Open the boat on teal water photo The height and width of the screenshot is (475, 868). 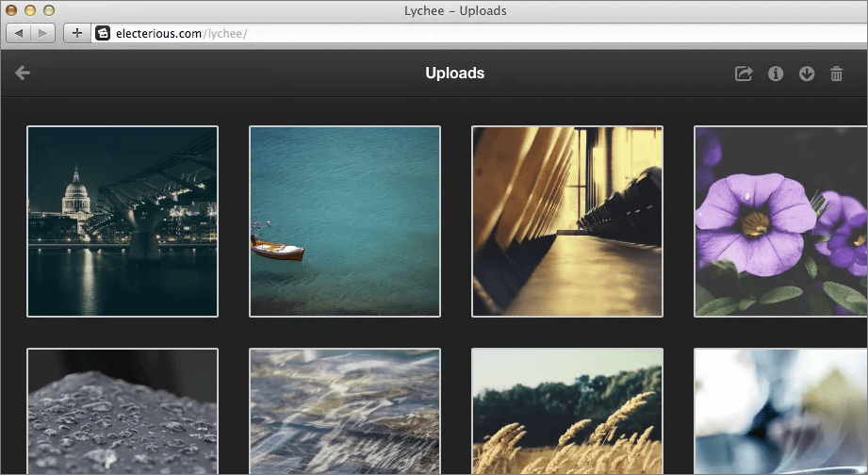(x=345, y=221)
